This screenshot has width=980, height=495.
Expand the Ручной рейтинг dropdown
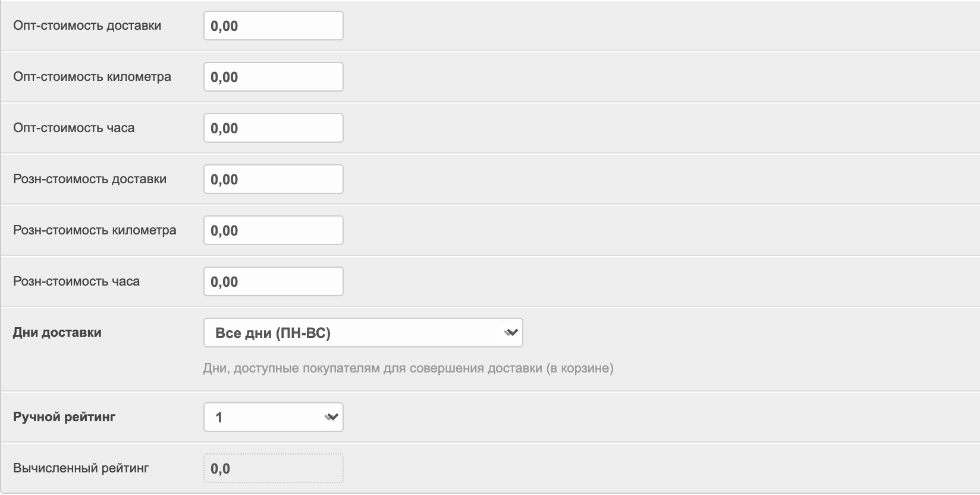coord(273,418)
